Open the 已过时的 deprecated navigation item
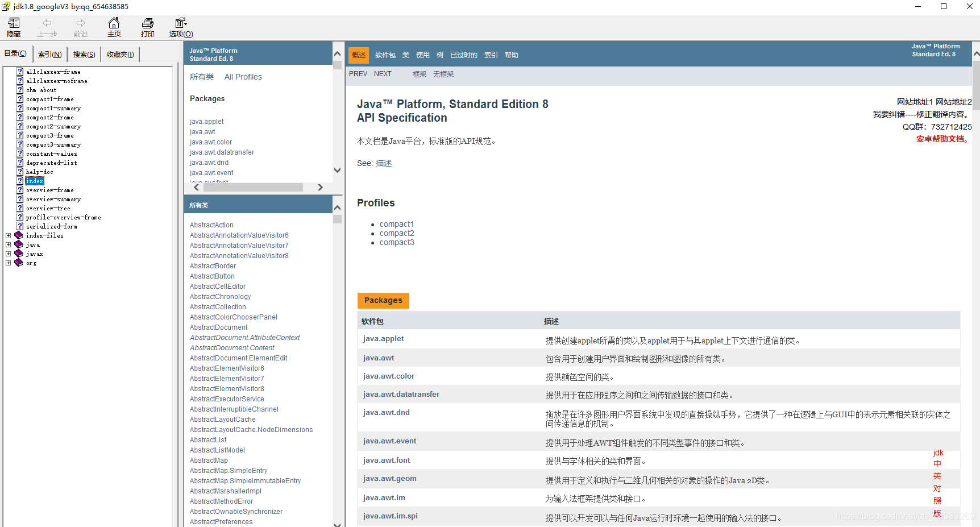 464,55
